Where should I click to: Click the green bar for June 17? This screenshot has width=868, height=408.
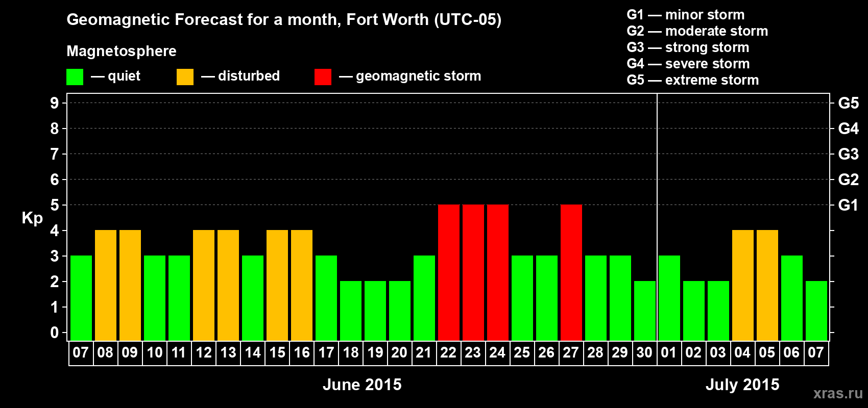point(326,298)
